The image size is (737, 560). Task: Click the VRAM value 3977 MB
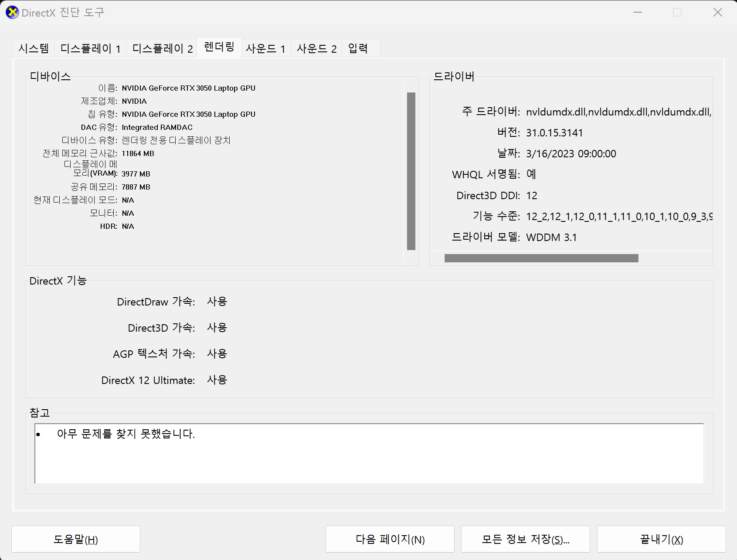(136, 174)
